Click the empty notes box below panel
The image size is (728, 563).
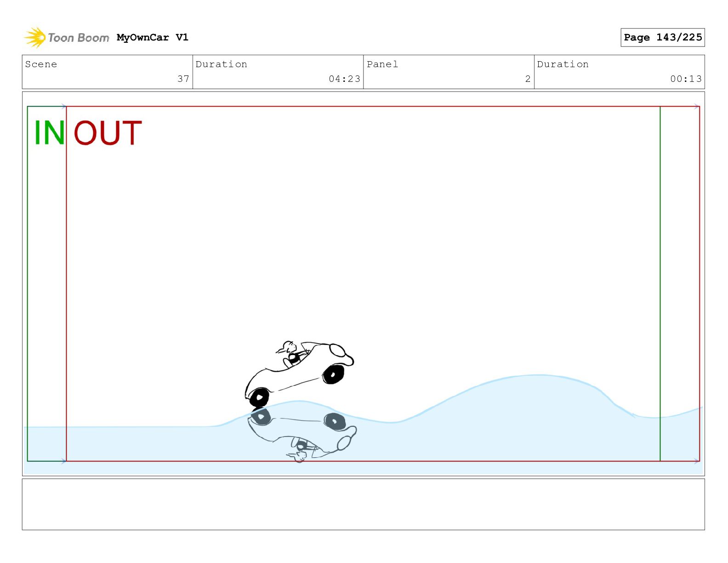pos(363,504)
